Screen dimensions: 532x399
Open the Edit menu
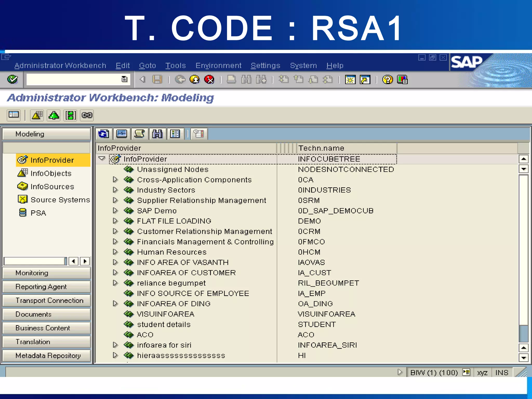point(123,65)
